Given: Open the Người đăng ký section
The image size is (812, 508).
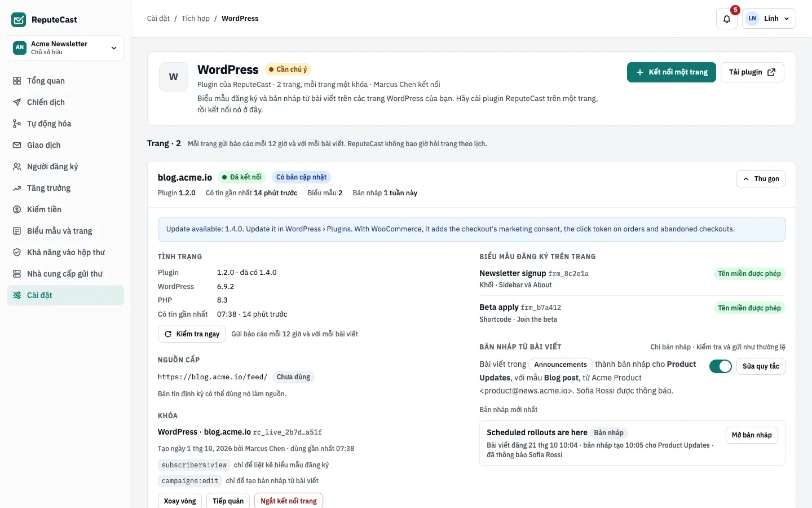Looking at the screenshot, I should [x=65, y=167].
